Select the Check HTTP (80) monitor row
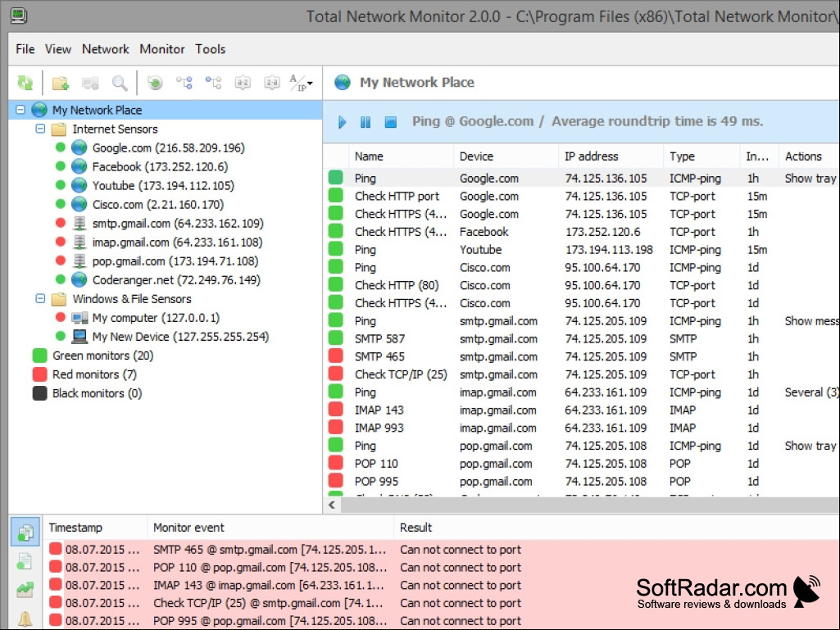 click(x=581, y=285)
